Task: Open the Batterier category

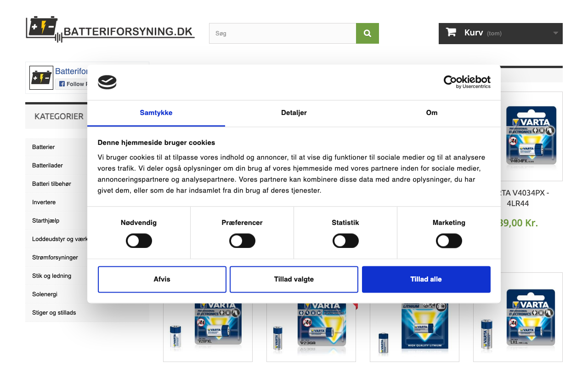Action: tap(44, 147)
